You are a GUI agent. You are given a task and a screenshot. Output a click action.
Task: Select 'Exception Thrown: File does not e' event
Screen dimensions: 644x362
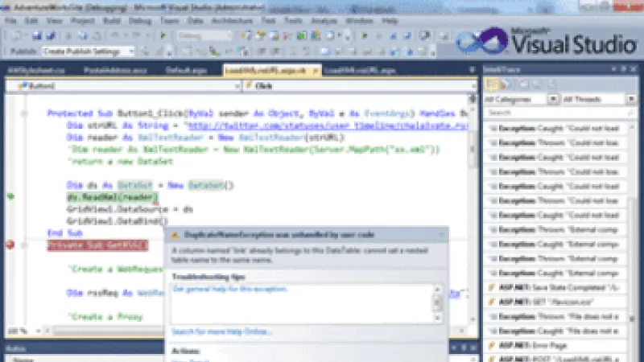click(x=555, y=316)
